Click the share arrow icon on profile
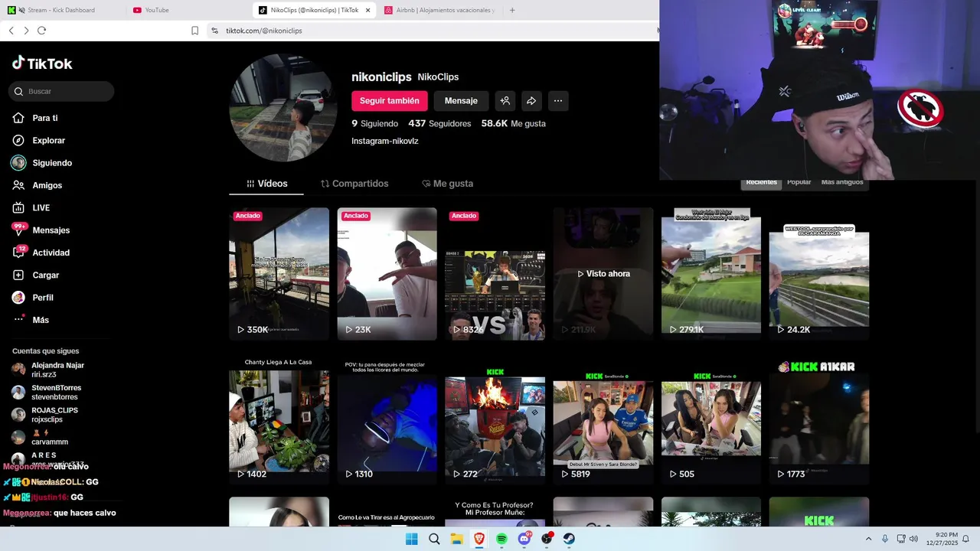 coord(531,100)
